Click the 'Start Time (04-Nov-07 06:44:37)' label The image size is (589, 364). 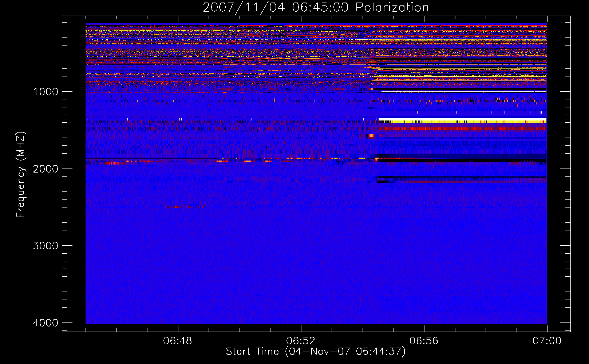[x=316, y=352]
